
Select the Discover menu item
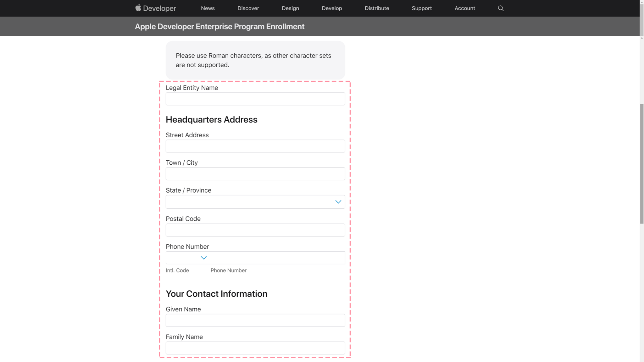[x=248, y=8]
